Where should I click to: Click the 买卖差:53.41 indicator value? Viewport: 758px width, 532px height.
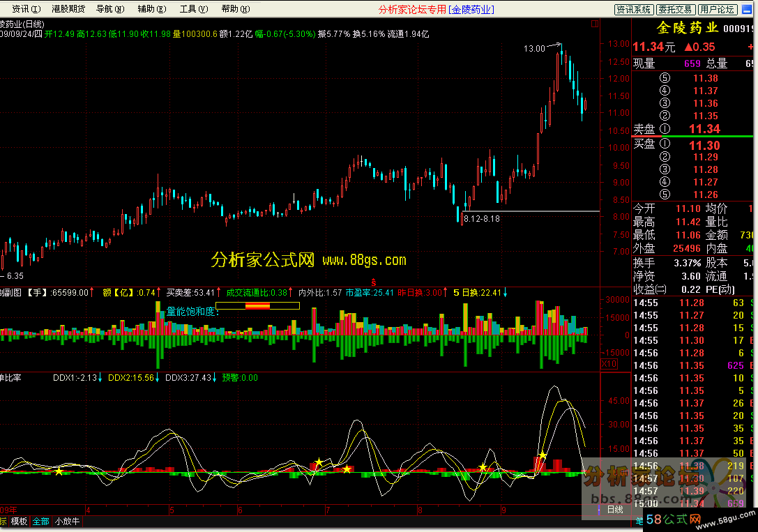click(190, 293)
